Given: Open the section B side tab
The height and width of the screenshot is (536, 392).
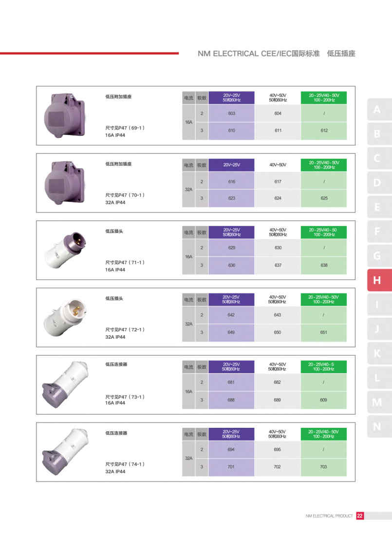Looking at the screenshot, I should (x=377, y=134).
